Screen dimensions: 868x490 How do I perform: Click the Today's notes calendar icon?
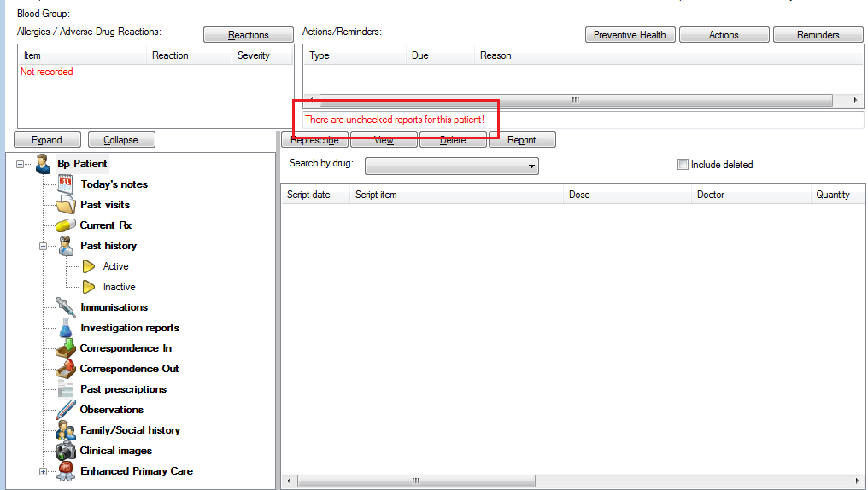[x=66, y=184]
